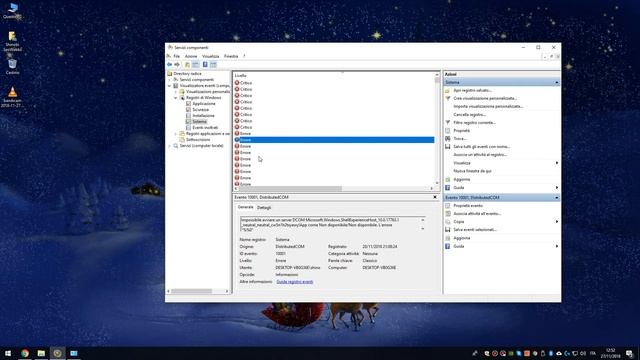Open the toolbar help book icon

pos(205,64)
